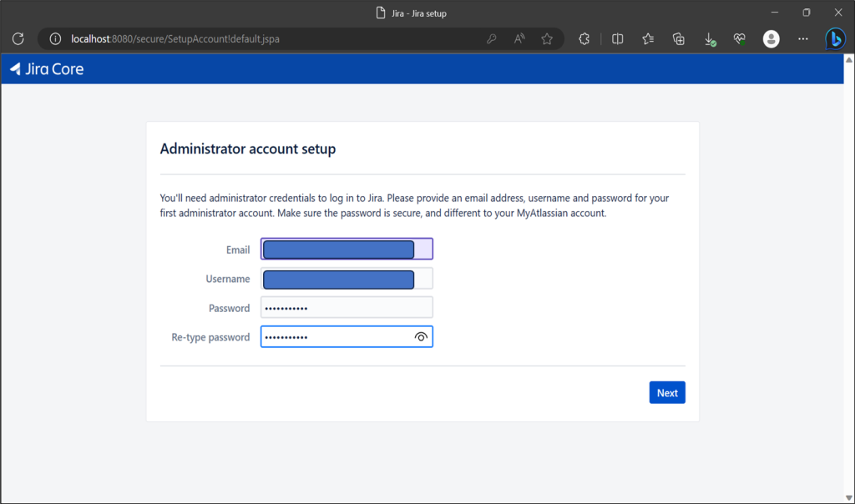Open Settings and more ellipsis menu
Viewport: 855px width, 504px height.
tap(802, 38)
